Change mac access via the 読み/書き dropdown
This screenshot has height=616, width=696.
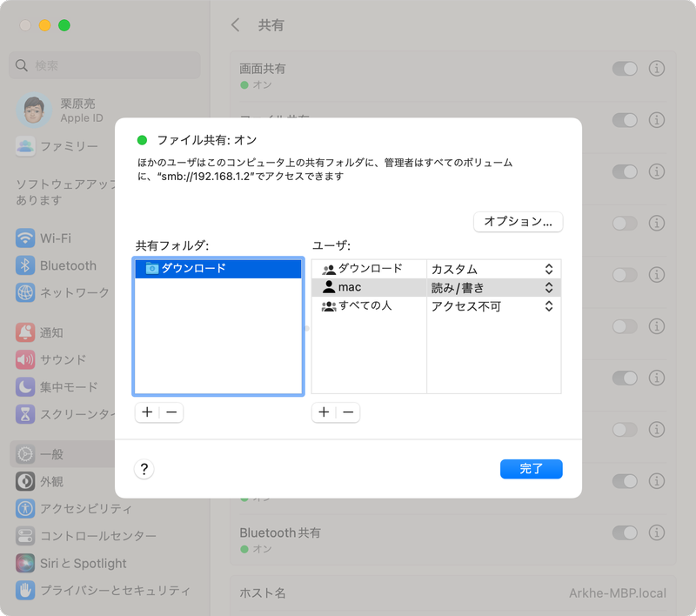pyautogui.click(x=492, y=287)
